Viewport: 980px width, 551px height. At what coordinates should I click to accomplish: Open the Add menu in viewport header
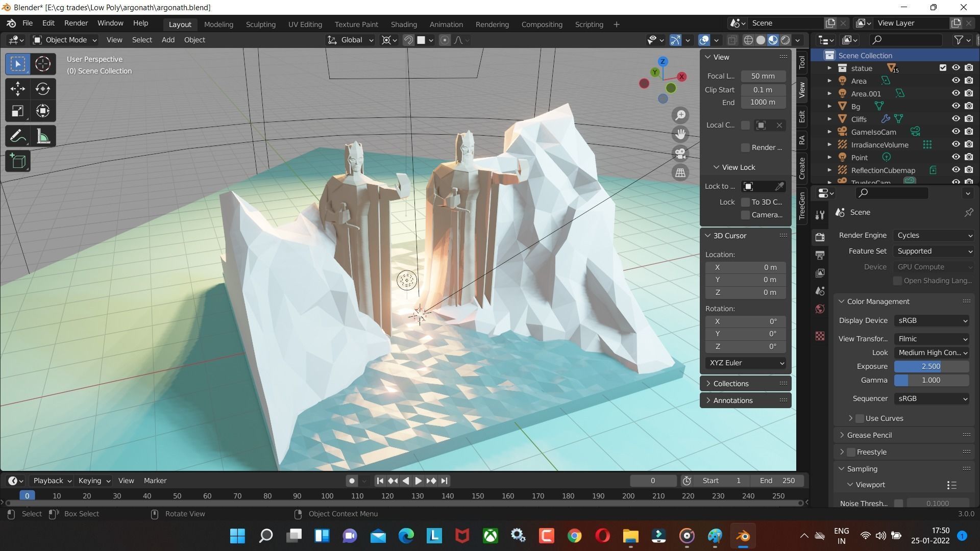coord(168,40)
